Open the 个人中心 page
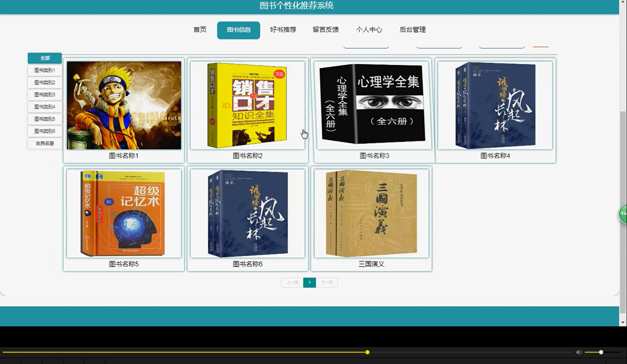Screen dimensions: 627x364 click(369, 30)
